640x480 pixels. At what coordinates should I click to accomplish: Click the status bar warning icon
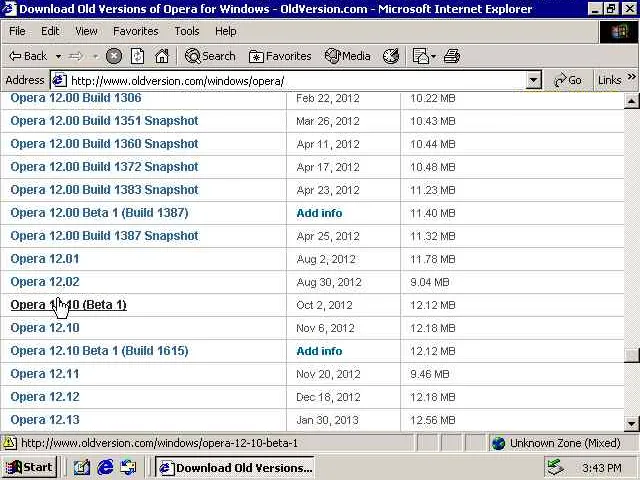pos(10,443)
